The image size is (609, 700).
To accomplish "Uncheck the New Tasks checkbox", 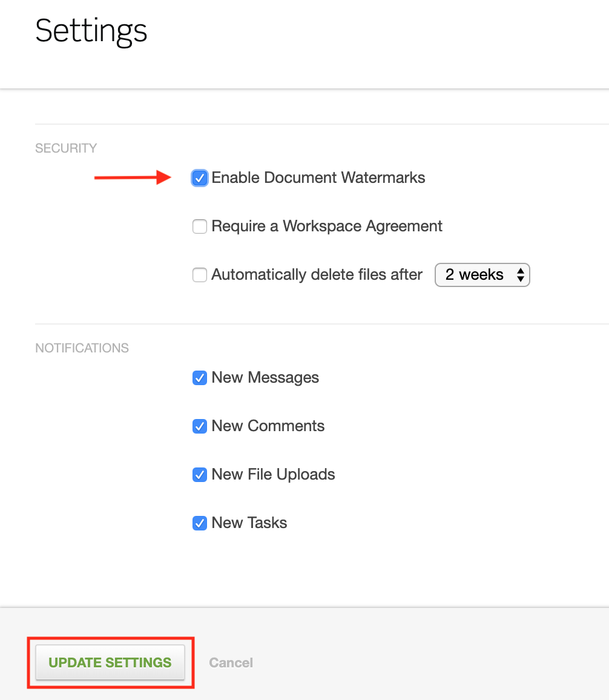I will point(200,523).
